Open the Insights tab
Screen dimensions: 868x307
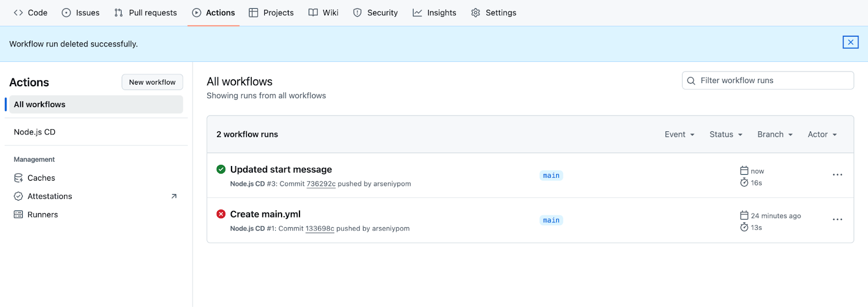(435, 12)
